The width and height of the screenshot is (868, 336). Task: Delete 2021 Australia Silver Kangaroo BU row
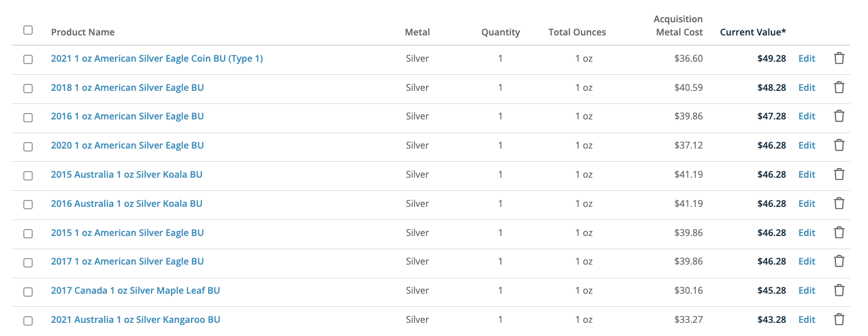pyautogui.click(x=839, y=319)
